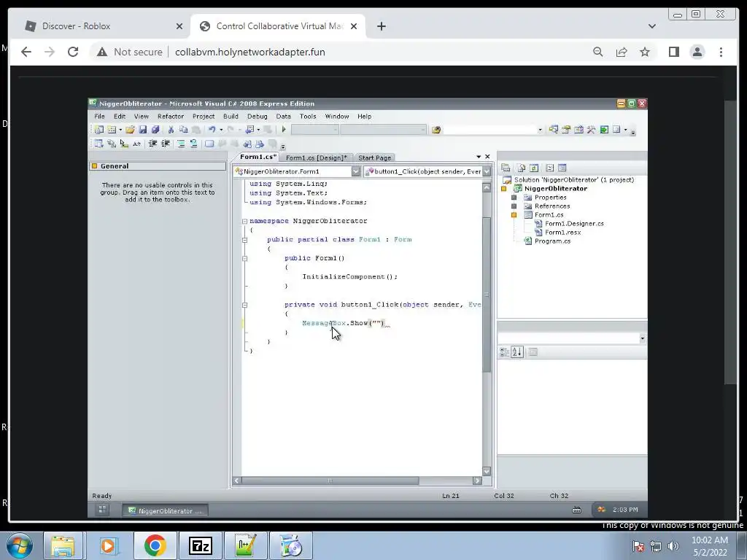Open the Properties pane object dropdown
The height and width of the screenshot is (560, 747).
642,338
